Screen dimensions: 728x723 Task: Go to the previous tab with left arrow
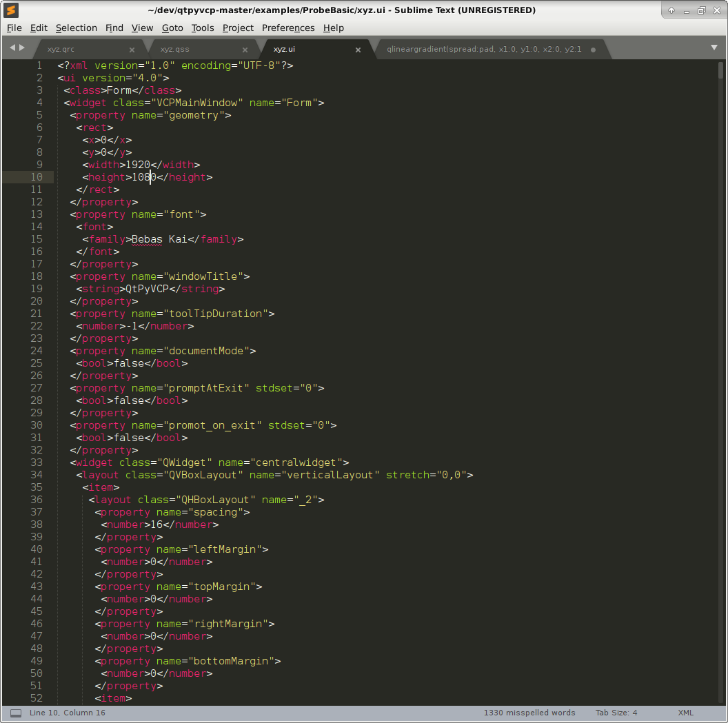point(12,48)
